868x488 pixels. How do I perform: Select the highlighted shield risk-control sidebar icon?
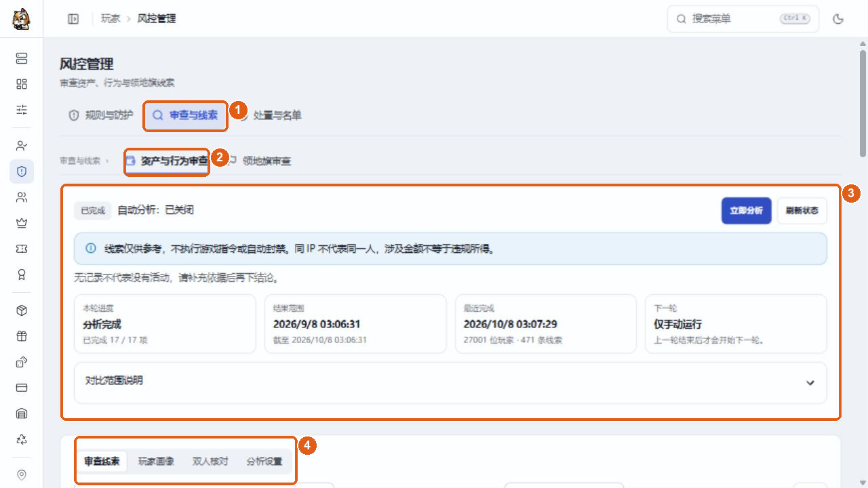[x=22, y=171]
